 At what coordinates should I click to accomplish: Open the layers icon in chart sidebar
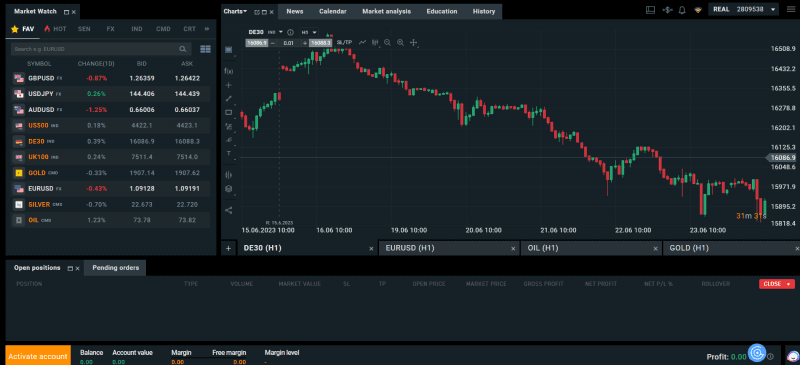229,188
